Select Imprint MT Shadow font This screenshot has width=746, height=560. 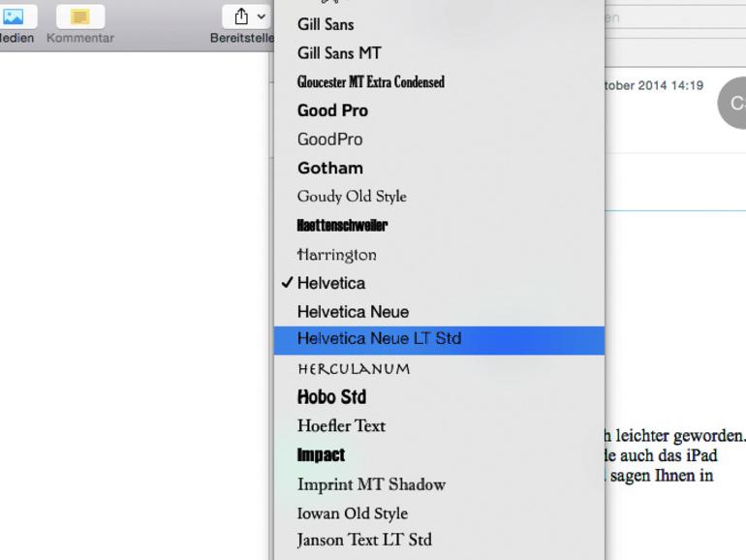(439, 484)
